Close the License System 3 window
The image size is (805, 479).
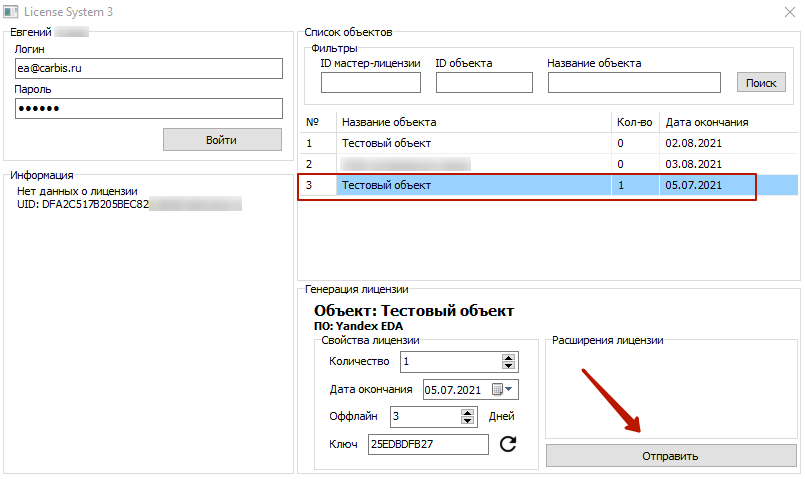point(790,12)
